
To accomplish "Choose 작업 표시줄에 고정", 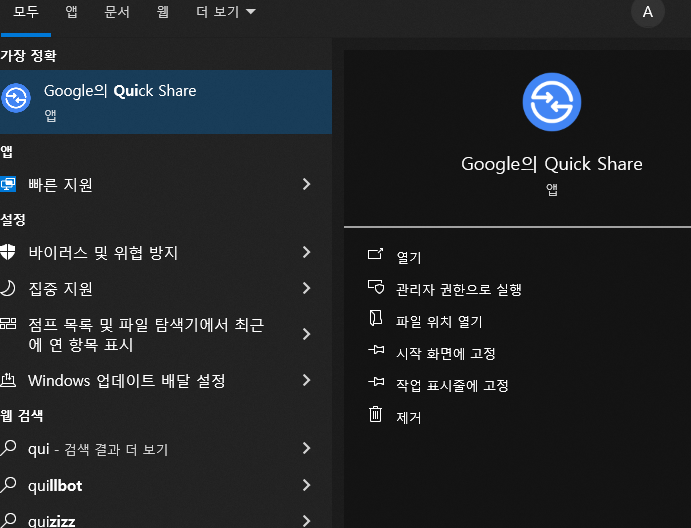I will (452, 386).
